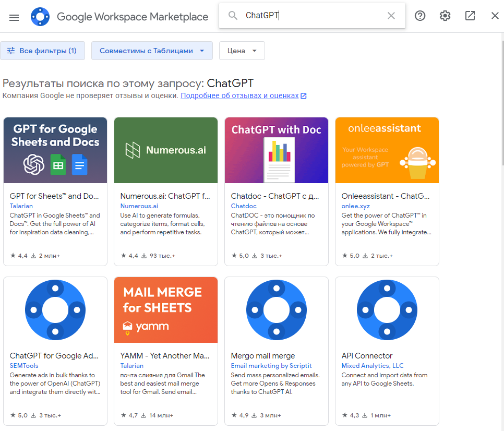Open the Numerous.ai green banner card
This screenshot has height=431, width=504.
[x=166, y=150]
